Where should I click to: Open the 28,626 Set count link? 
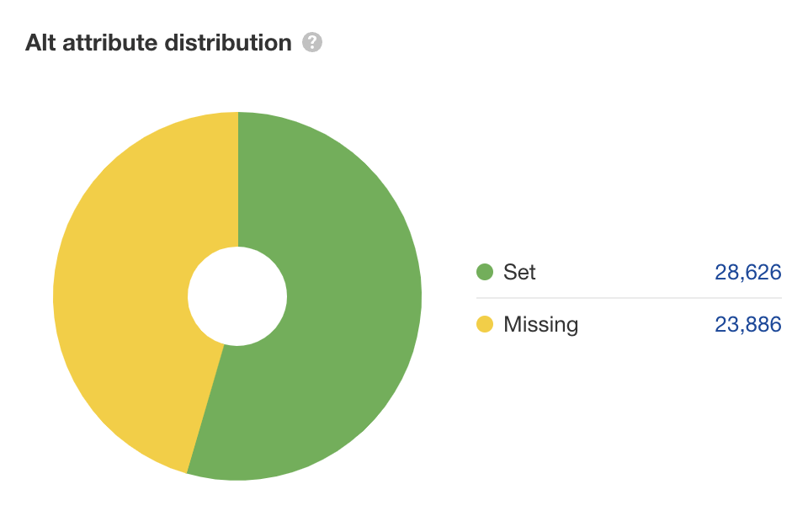[x=748, y=272]
